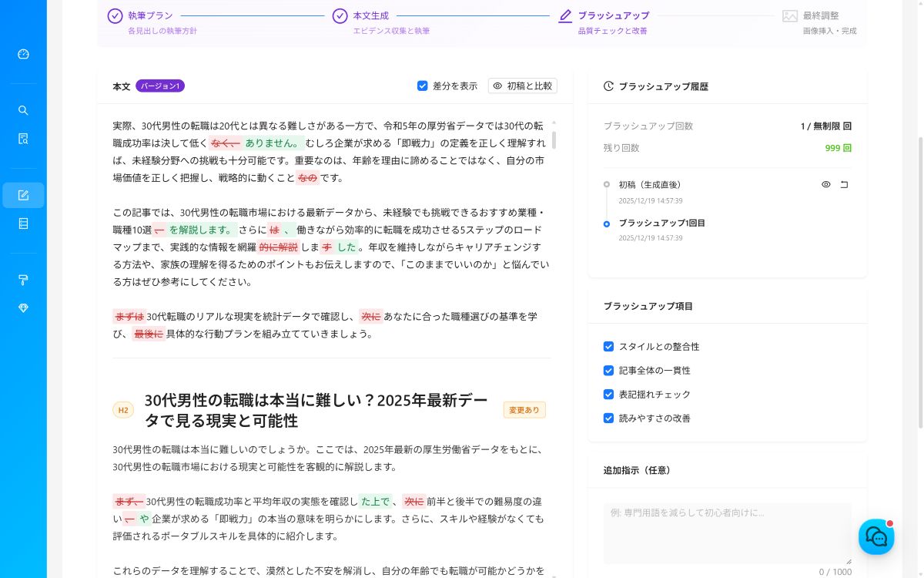Click the 追加指示 text input area
This screenshot has width=924, height=578.
pyautogui.click(x=727, y=532)
